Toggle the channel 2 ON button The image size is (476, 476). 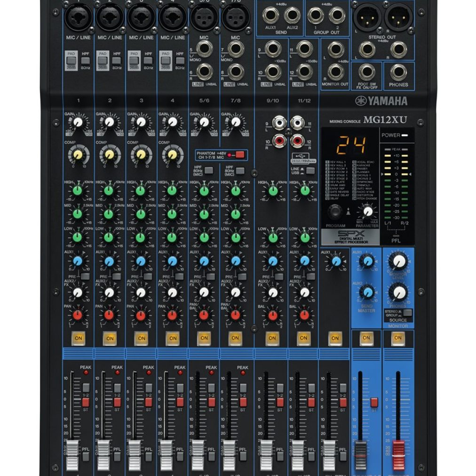coord(110,338)
